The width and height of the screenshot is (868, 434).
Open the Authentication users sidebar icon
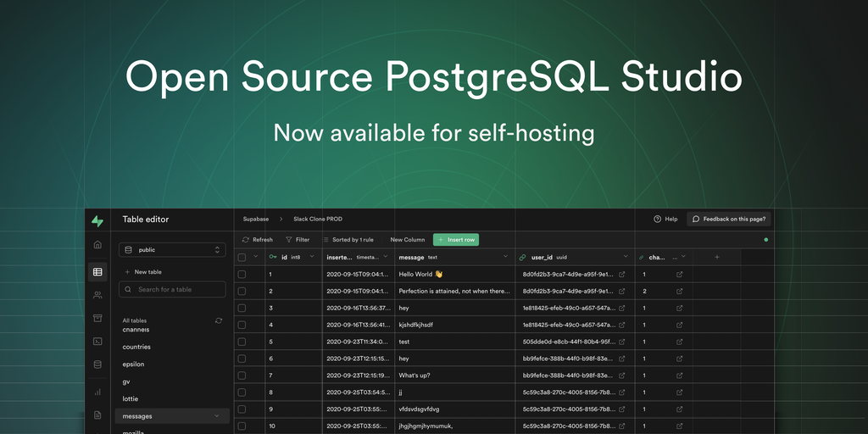(x=97, y=295)
